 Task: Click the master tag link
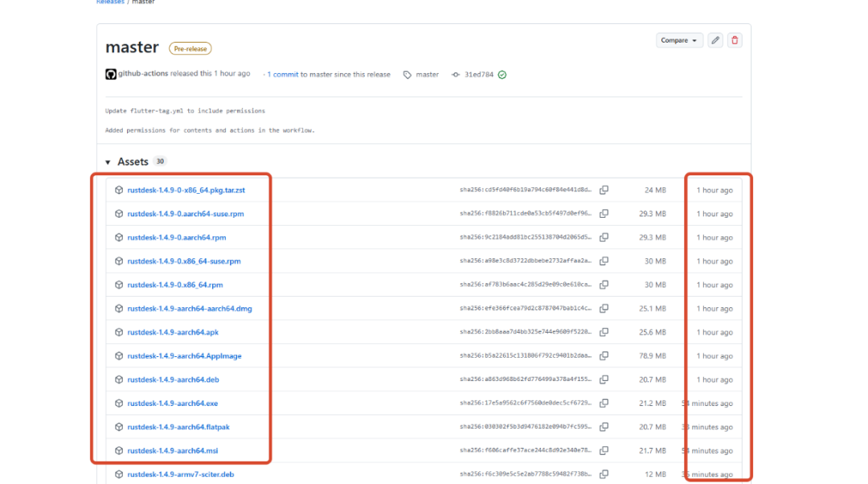[427, 74]
